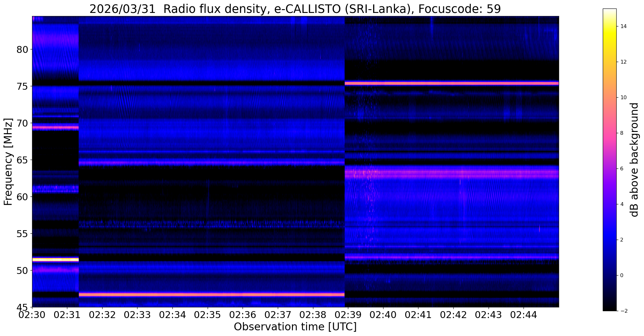
Task: Click the 02:39 time tick label
Action: (348, 315)
